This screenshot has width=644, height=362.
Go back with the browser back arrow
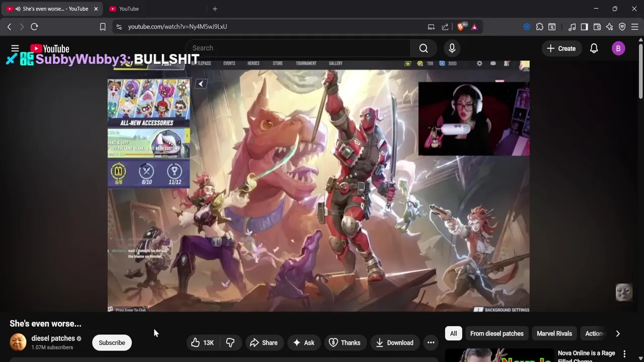click(x=9, y=27)
